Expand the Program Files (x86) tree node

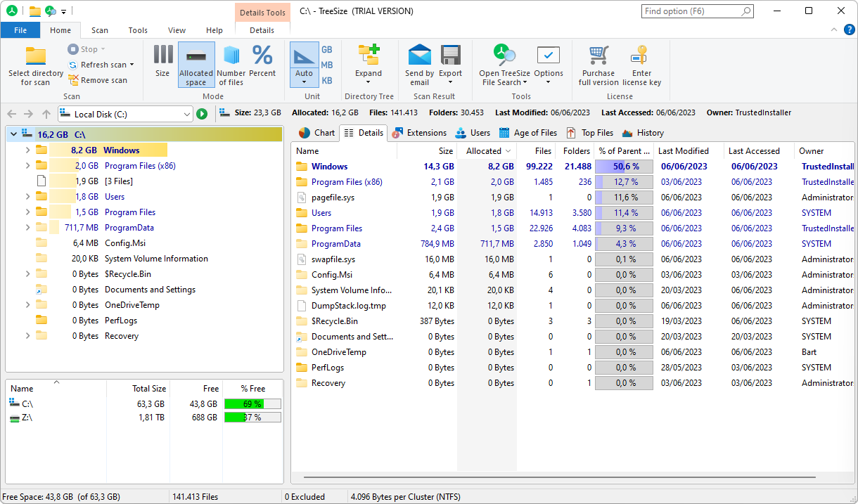click(x=27, y=166)
